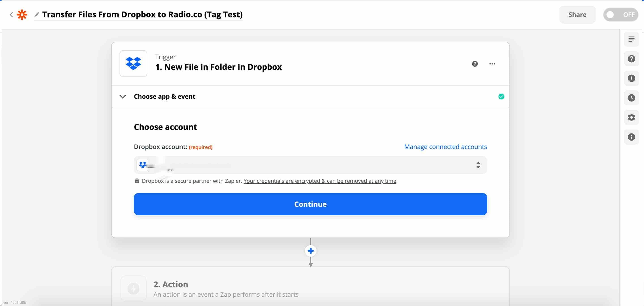Collapse the Choose app & event section

point(123,96)
